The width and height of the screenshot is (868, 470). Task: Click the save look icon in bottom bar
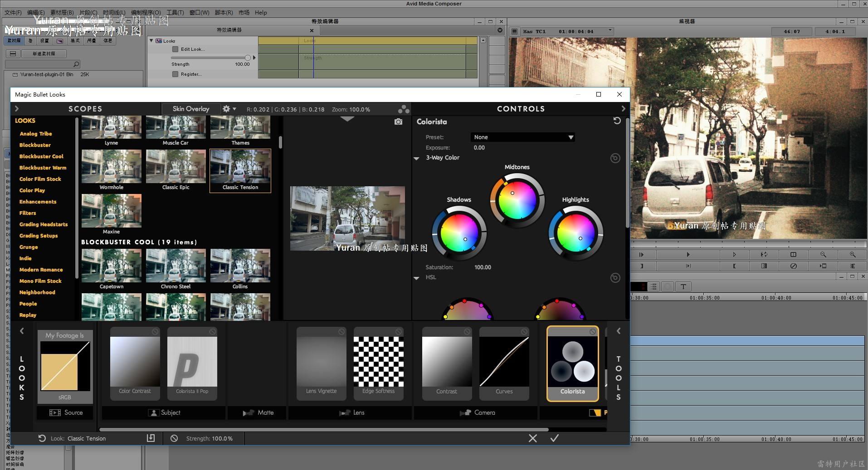[x=151, y=438]
